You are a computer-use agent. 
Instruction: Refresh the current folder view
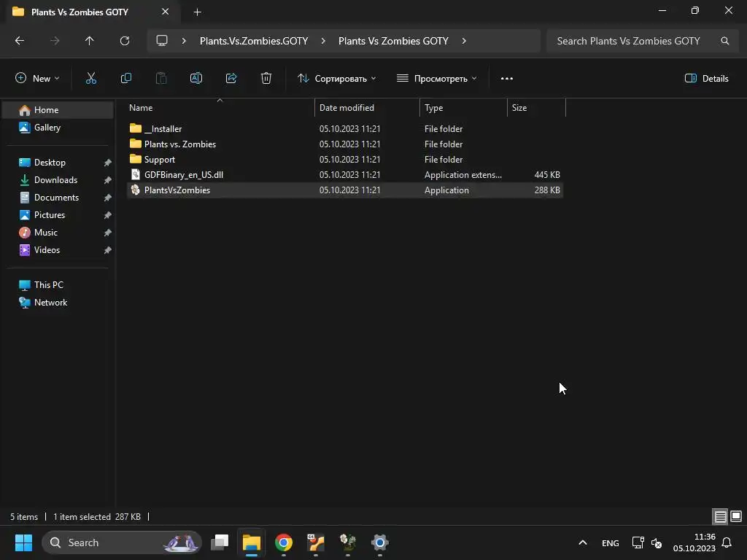pos(125,41)
